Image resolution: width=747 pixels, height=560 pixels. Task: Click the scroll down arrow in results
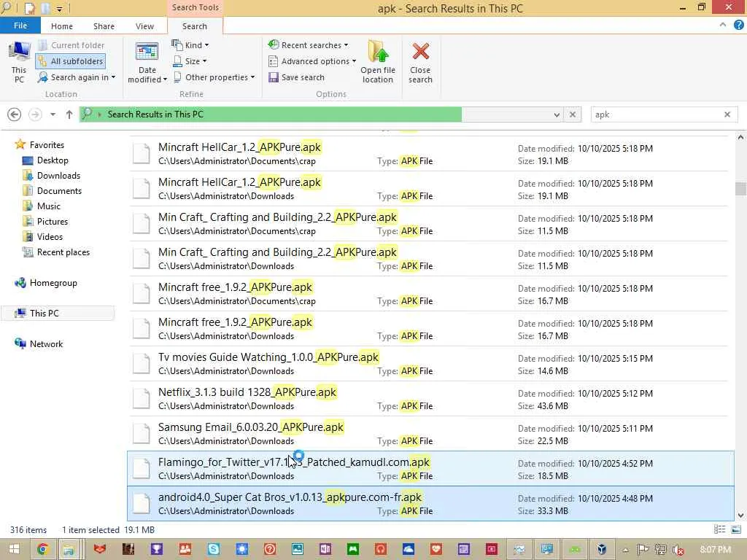[x=740, y=516]
